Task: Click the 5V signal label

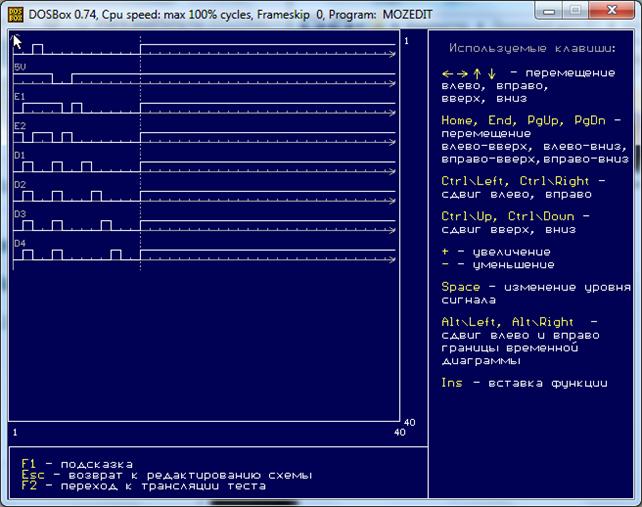Action: point(20,67)
